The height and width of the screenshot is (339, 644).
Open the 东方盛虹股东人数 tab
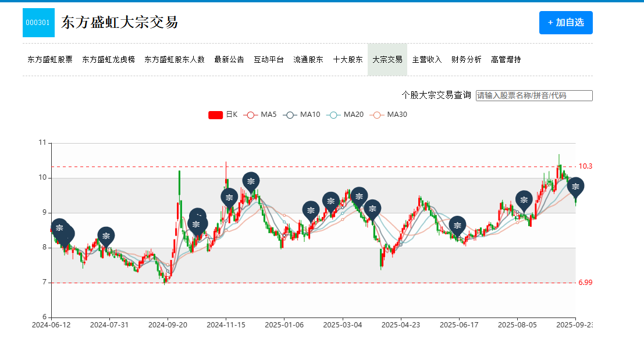(174, 59)
